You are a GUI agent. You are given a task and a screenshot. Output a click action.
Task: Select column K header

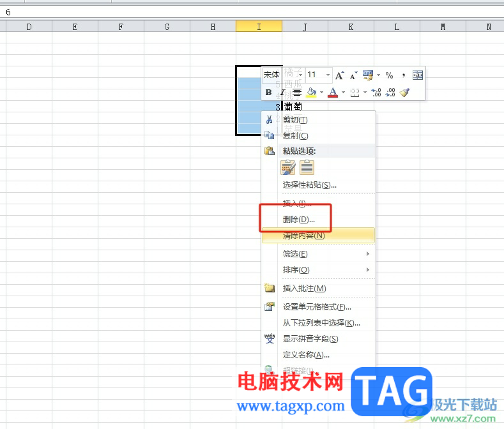coord(351,27)
